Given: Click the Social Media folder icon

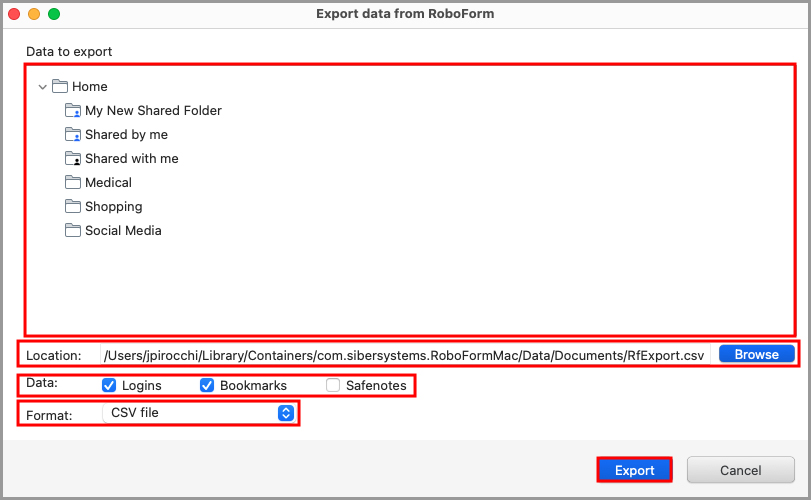Looking at the screenshot, I should point(73,230).
